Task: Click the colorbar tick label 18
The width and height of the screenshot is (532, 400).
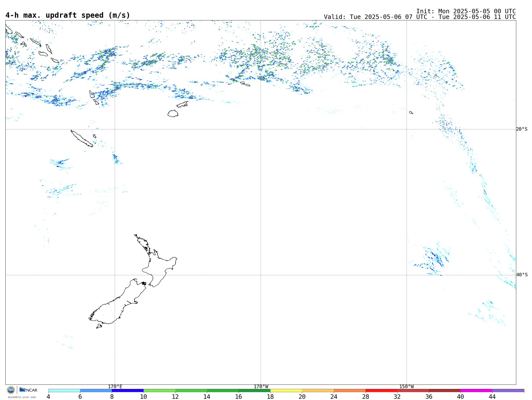Action: [270, 397]
